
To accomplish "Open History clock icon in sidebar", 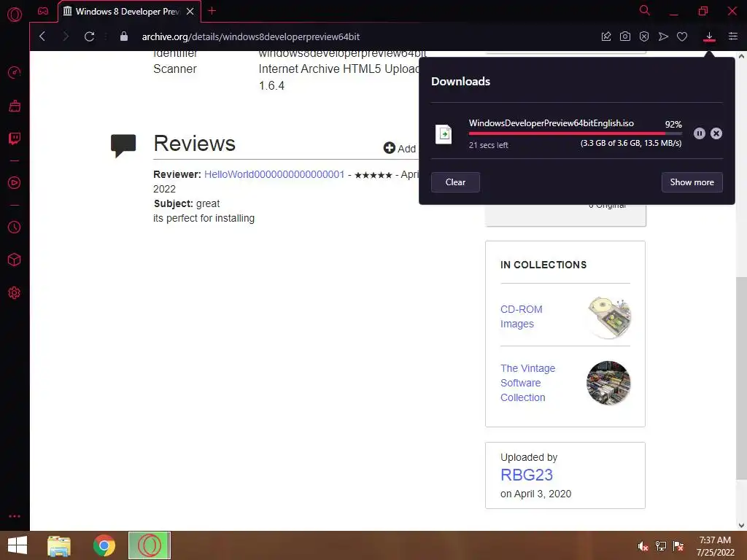I will coord(15,227).
